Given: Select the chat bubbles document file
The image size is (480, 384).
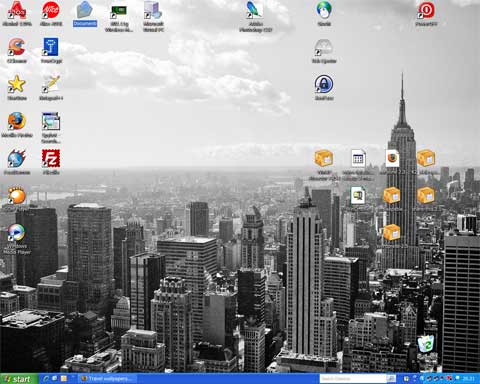Looking at the screenshot, I should tap(358, 195).
